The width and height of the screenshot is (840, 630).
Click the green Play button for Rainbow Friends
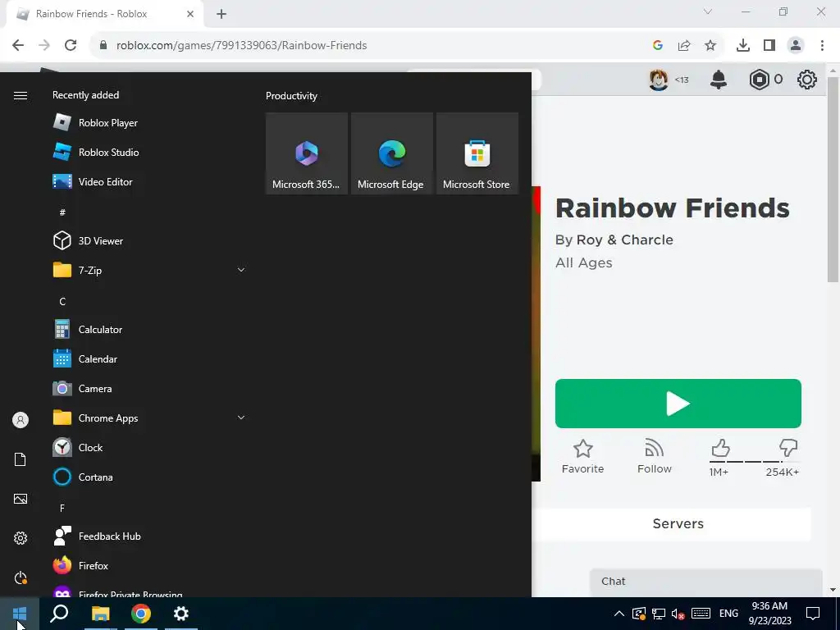678,404
